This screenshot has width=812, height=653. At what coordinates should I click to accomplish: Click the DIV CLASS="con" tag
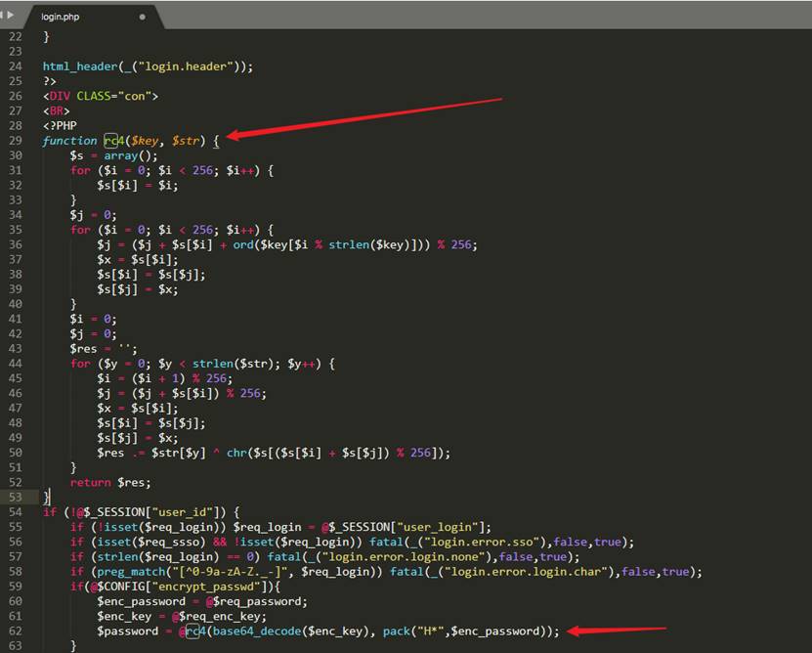point(100,96)
